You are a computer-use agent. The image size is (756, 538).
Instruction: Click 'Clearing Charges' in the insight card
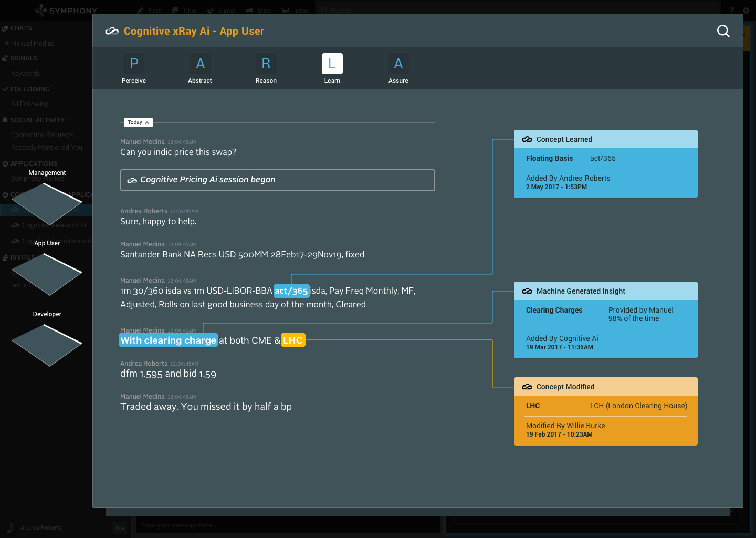tap(554, 310)
